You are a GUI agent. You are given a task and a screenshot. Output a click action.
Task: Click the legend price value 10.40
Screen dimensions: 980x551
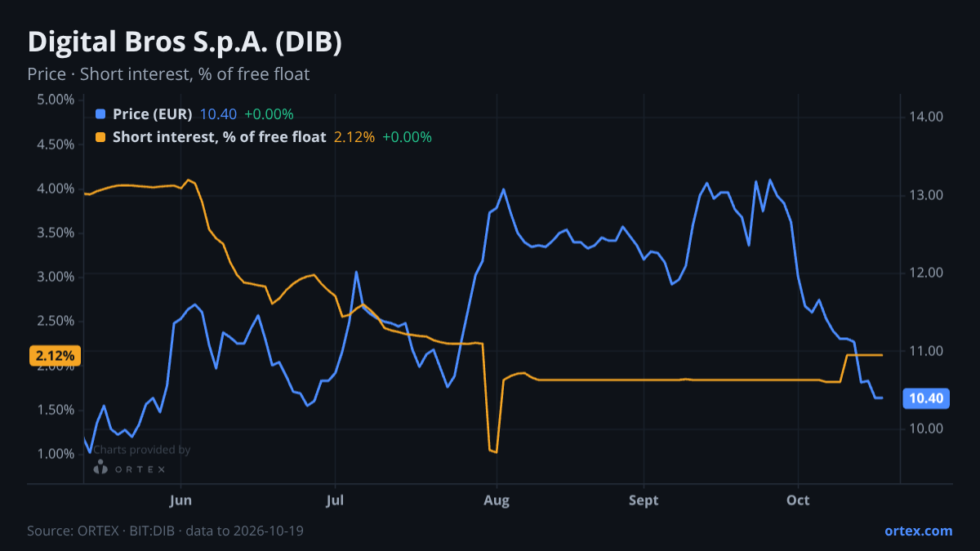[216, 114]
